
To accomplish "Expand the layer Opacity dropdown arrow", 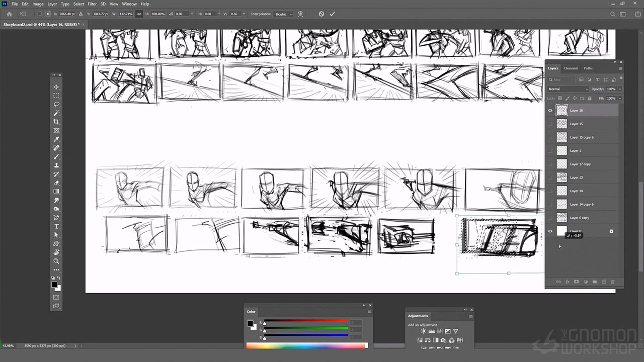I will [x=620, y=89].
